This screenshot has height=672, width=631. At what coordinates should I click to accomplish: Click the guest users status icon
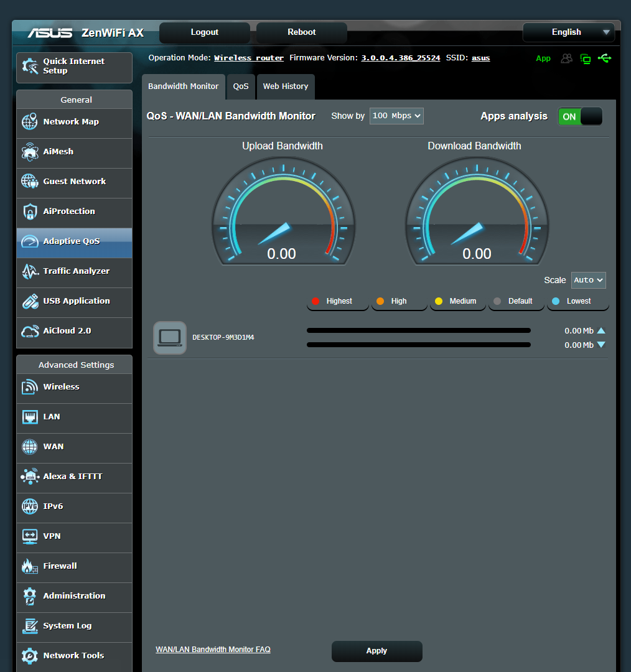click(567, 58)
